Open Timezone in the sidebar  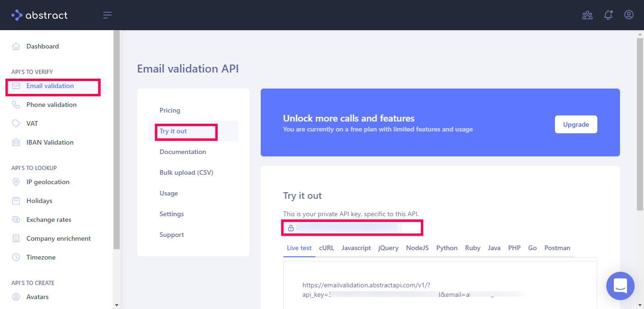[x=41, y=257]
